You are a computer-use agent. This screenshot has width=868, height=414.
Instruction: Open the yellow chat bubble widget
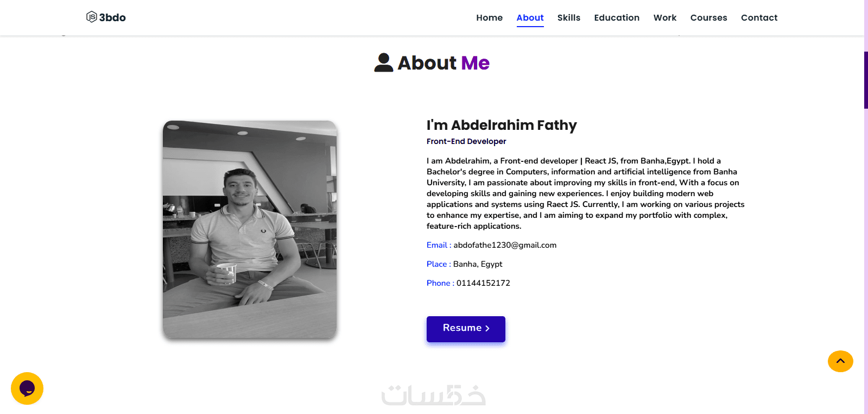coord(27,388)
